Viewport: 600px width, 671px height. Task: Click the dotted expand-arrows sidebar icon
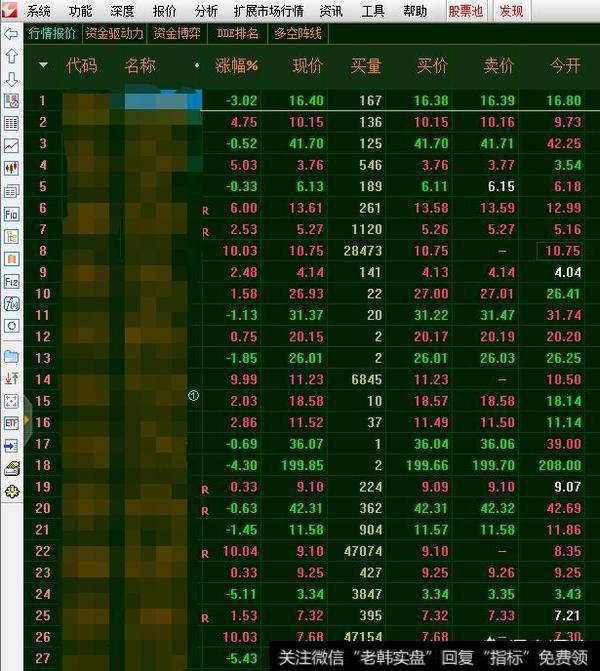pyautogui.click(x=11, y=401)
